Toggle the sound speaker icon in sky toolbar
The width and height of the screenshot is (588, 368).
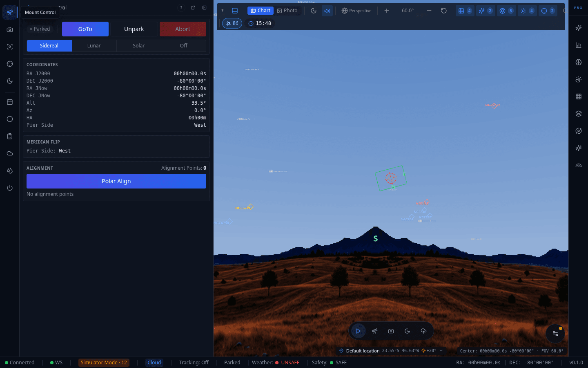click(327, 11)
